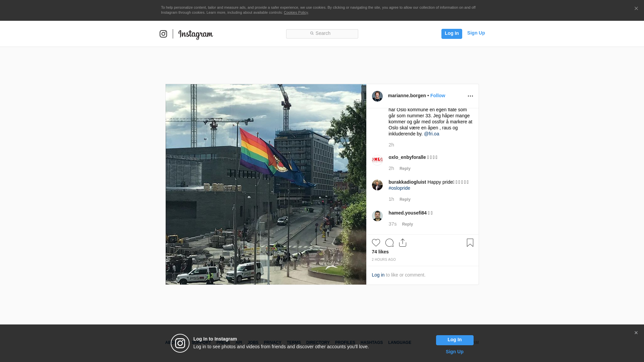The height and width of the screenshot is (362, 644).
Task: Click into the Search input field
Action: coord(322,34)
